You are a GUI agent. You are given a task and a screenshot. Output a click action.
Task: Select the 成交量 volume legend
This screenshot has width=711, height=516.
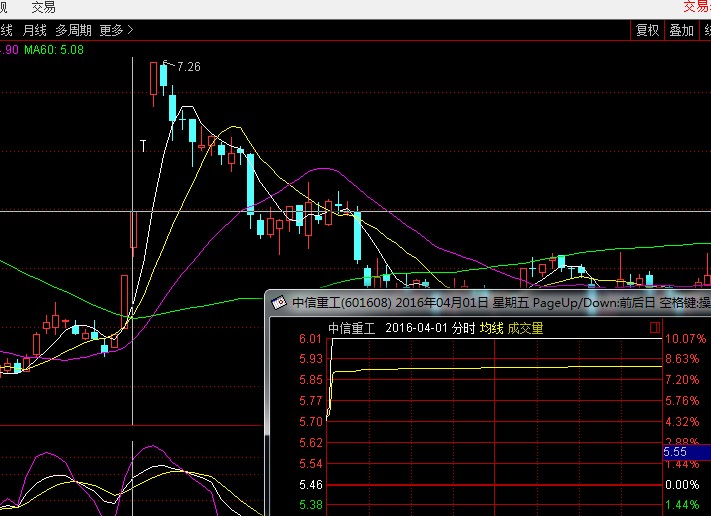(526, 328)
